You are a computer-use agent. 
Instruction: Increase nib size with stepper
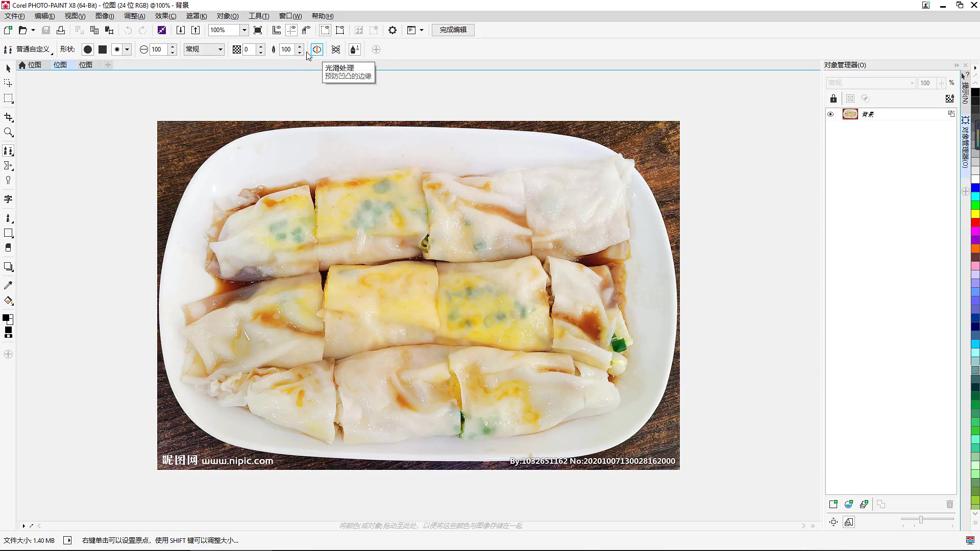pyautogui.click(x=173, y=47)
